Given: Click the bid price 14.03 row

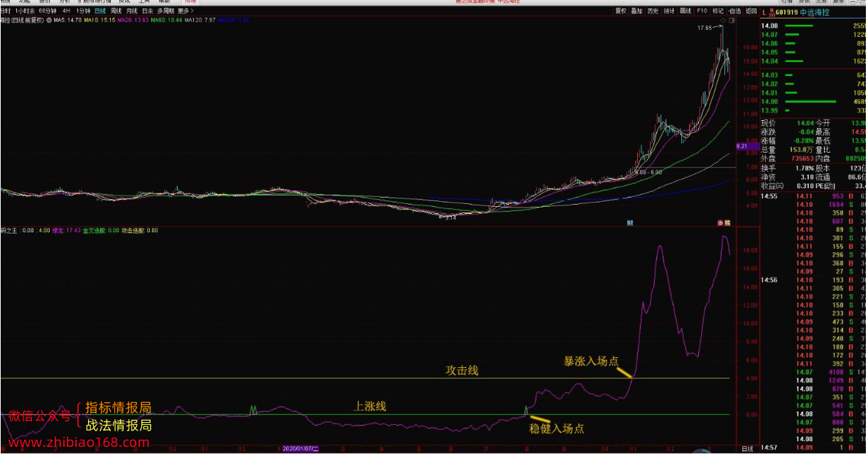Looking at the screenshot, I should coord(814,75).
